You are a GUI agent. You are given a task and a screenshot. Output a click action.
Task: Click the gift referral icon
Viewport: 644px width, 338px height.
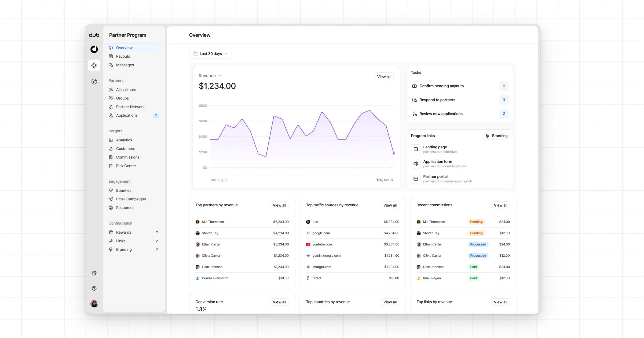94,273
